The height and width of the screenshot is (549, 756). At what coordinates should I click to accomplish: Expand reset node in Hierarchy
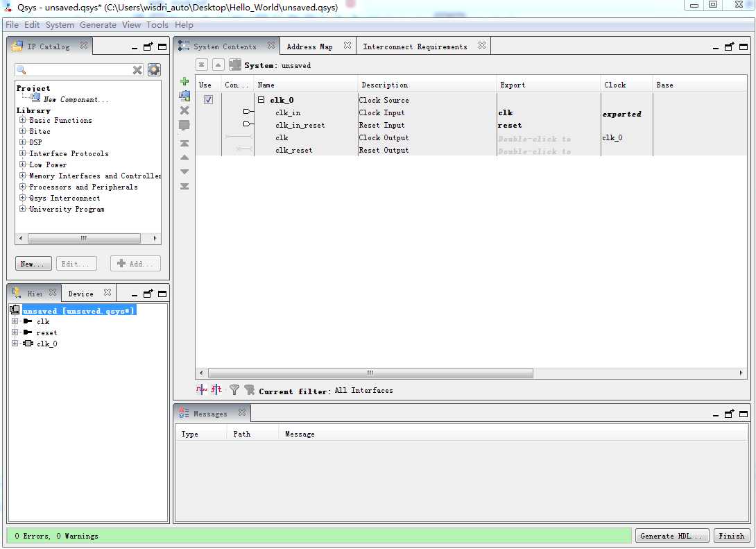[15, 332]
